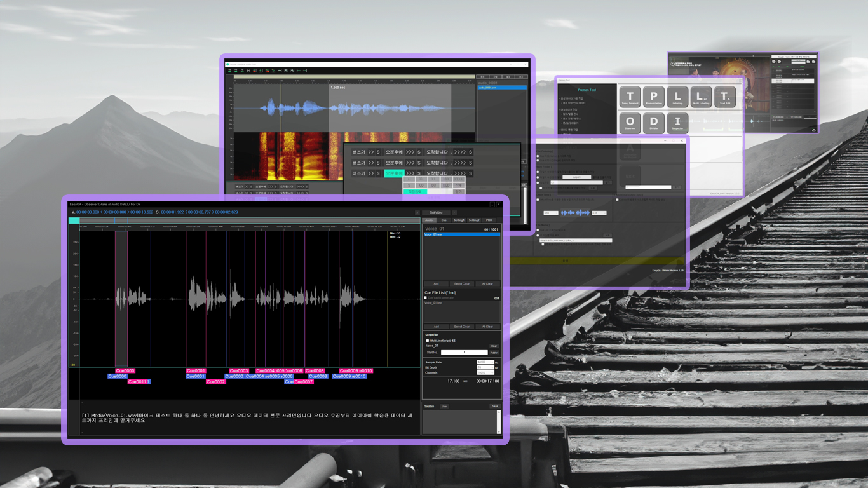This screenshot has width=868, height=488.
Task: Open the Channels dropdown
Action: 485,372
